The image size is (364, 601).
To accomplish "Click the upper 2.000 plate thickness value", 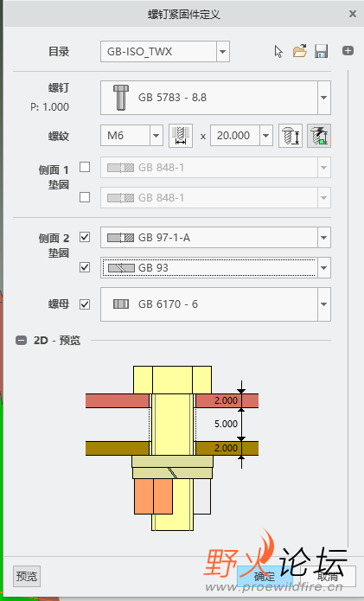I will tap(226, 400).
